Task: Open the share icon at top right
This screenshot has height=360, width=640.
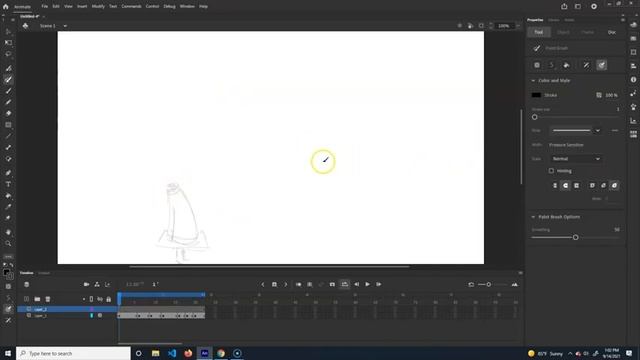Action: click(x=564, y=7)
